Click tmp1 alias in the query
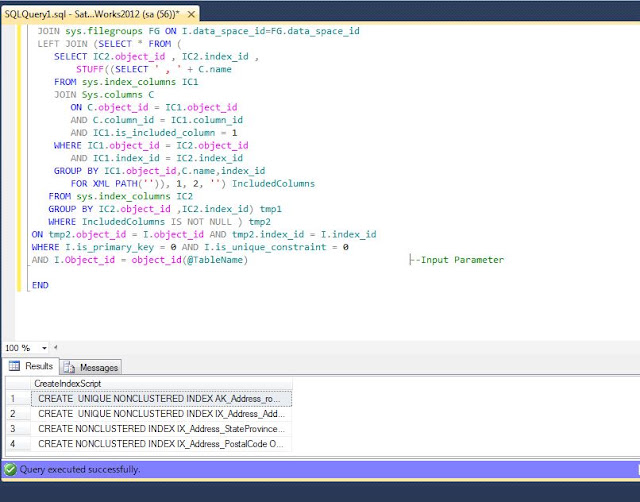The width and height of the screenshot is (640, 502). (x=271, y=209)
